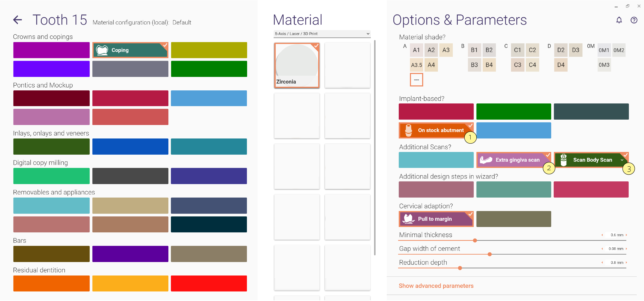Select the amber yellow tile under Residual dentition

tap(130, 283)
